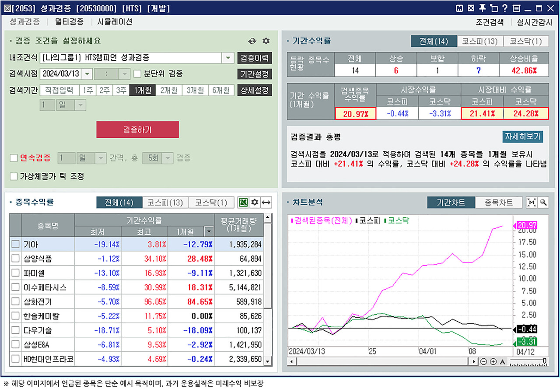Open the 검색시점 date dropdown
560x392 pixels.
[86, 73]
